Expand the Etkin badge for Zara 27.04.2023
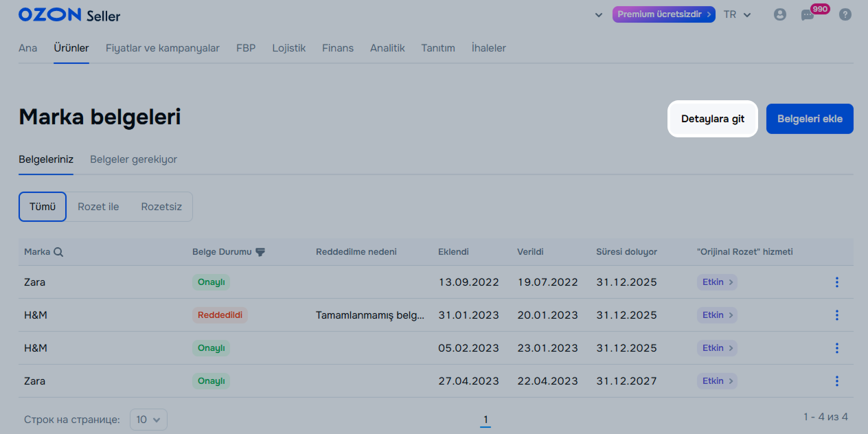Image resolution: width=868 pixels, height=434 pixels. [717, 381]
